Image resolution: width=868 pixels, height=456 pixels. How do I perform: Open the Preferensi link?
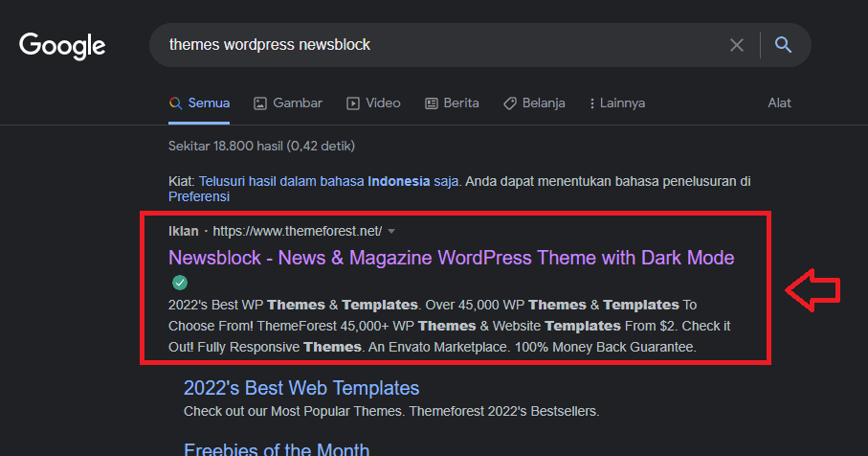(199, 196)
